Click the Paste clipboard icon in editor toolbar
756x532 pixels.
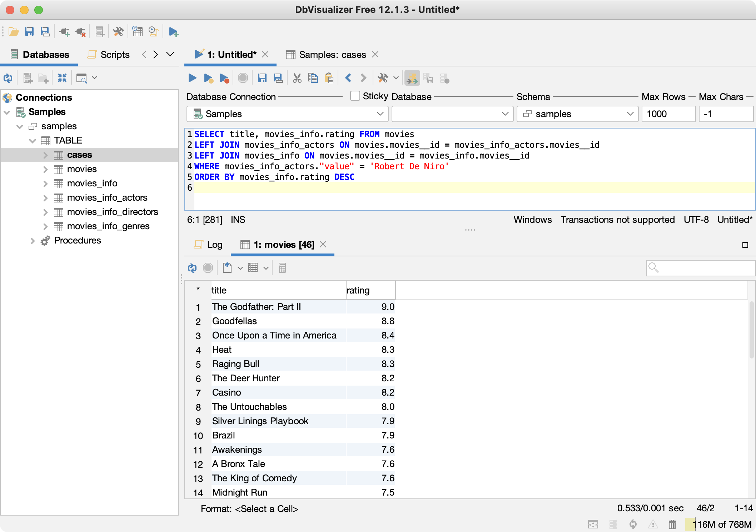pos(329,78)
